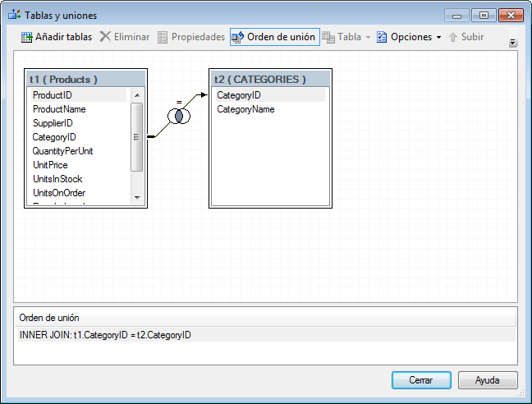Open Propiedades from the toolbar

[x=191, y=37]
